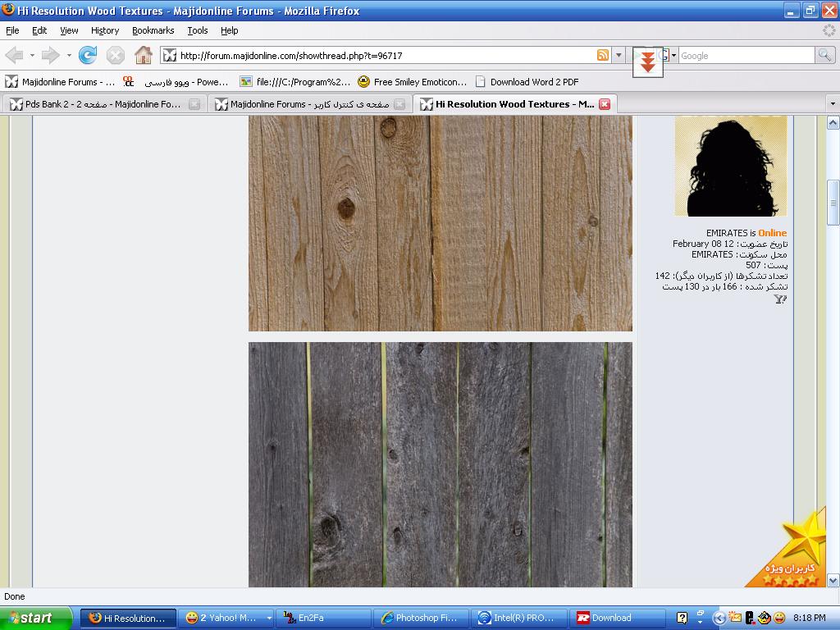Screen dimensions: 840x630
Task: Open Download Word 2 PDF bookmark
Action: click(527, 81)
